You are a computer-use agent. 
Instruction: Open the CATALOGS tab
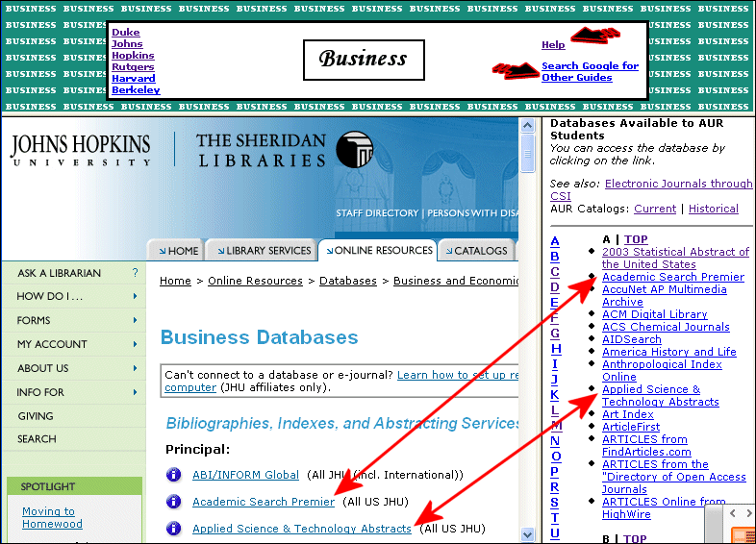pos(476,251)
